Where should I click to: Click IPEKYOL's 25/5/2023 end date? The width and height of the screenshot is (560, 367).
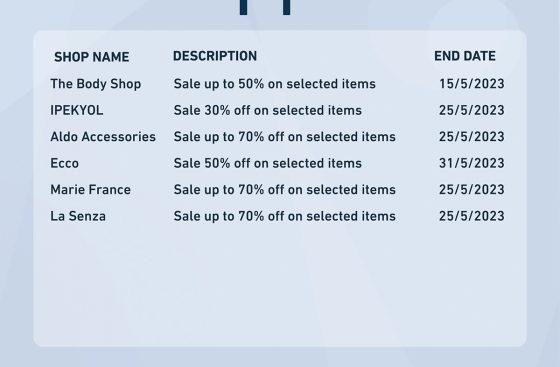pos(471,110)
